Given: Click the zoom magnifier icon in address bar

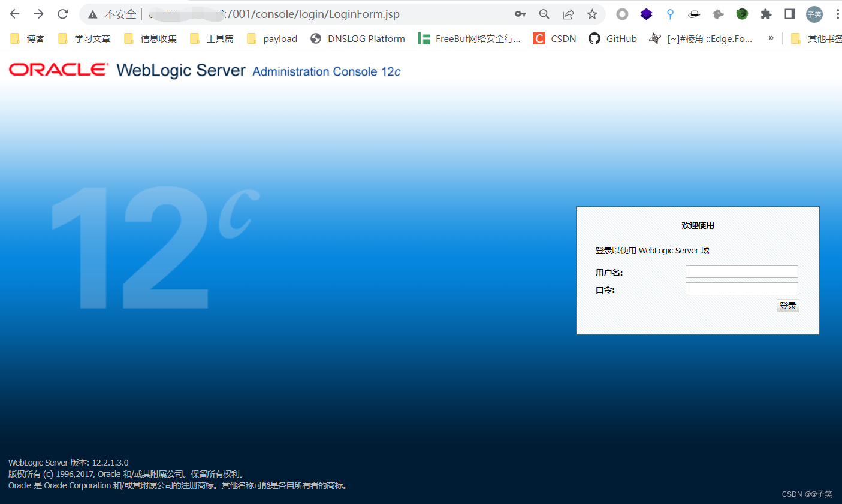Looking at the screenshot, I should (x=544, y=13).
